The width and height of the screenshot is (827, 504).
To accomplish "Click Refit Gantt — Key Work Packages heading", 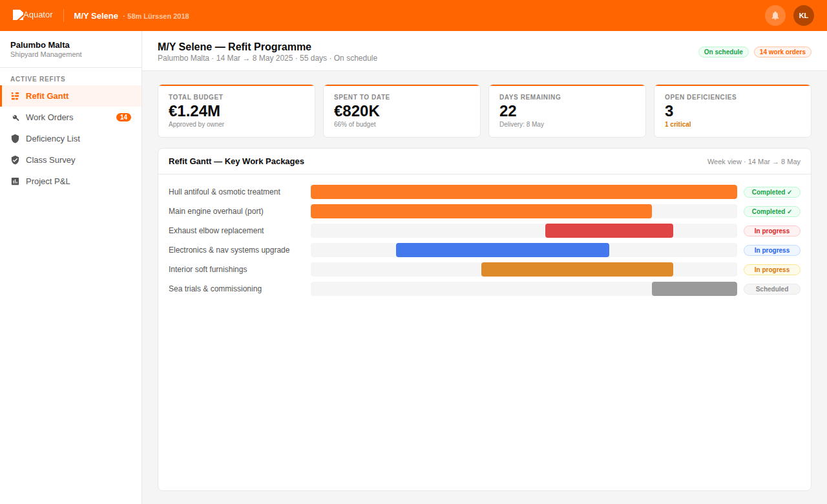I will [x=236, y=162].
